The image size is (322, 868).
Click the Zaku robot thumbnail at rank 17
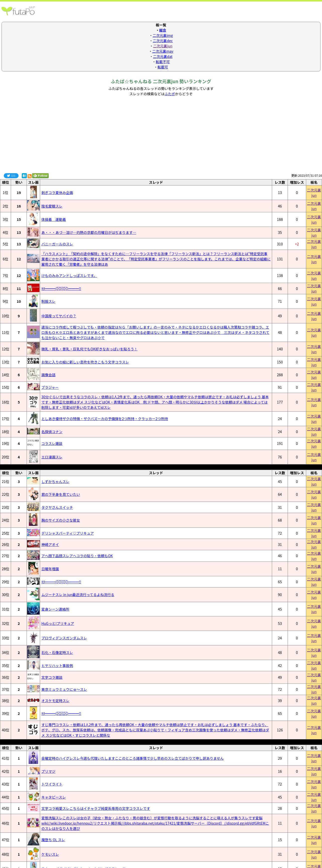tap(33, 419)
